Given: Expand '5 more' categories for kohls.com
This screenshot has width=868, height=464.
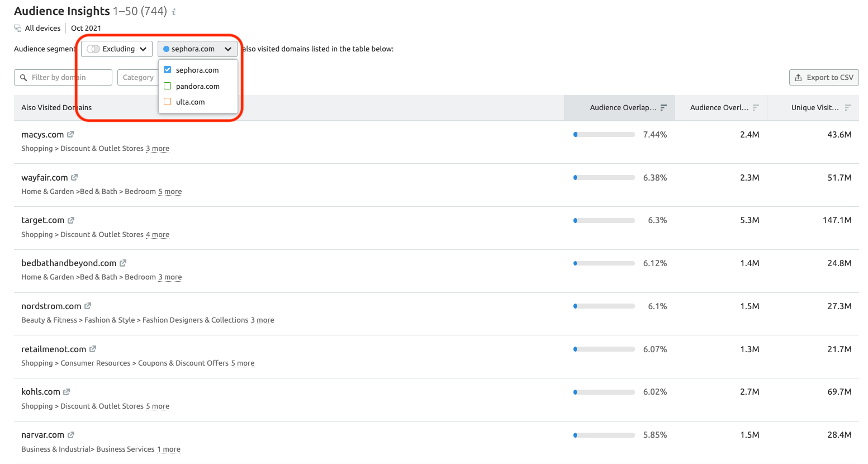Looking at the screenshot, I should (x=158, y=406).
